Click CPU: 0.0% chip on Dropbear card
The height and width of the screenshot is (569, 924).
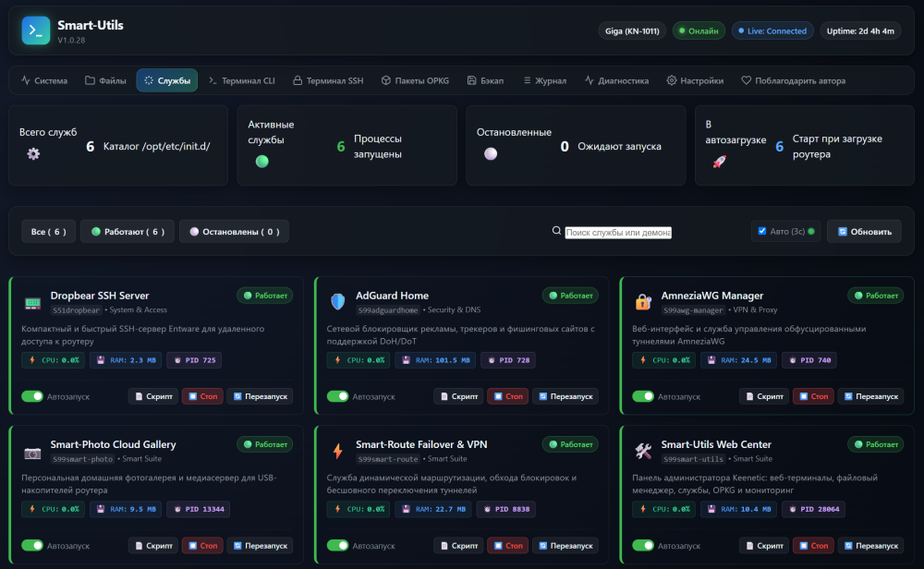pos(54,360)
